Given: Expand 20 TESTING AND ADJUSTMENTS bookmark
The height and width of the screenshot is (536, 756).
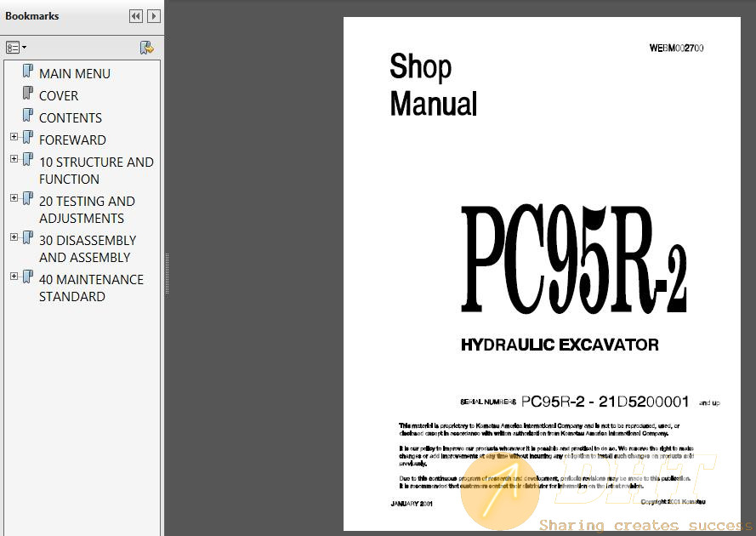Looking at the screenshot, I should 14,197.
